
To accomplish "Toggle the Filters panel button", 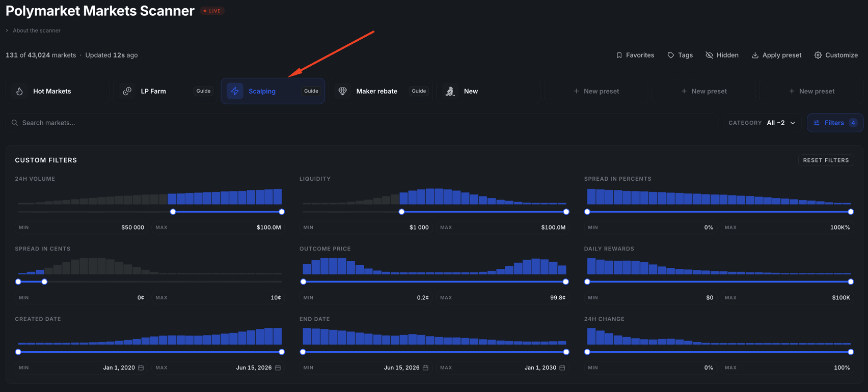I will point(835,123).
